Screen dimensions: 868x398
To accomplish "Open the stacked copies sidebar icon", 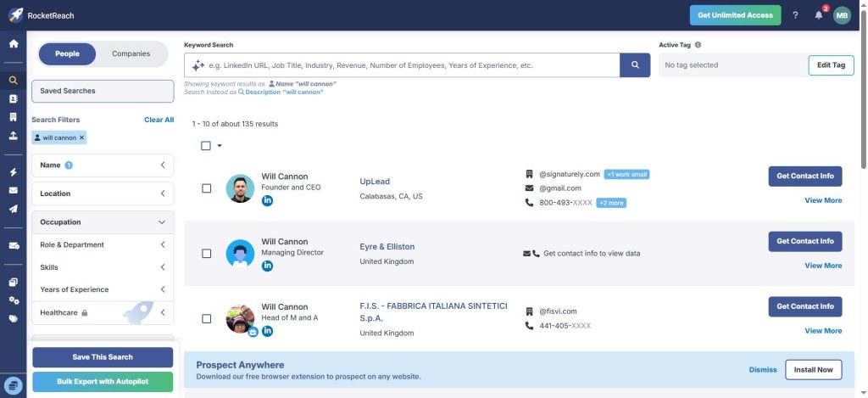I will pyautogui.click(x=14, y=282).
